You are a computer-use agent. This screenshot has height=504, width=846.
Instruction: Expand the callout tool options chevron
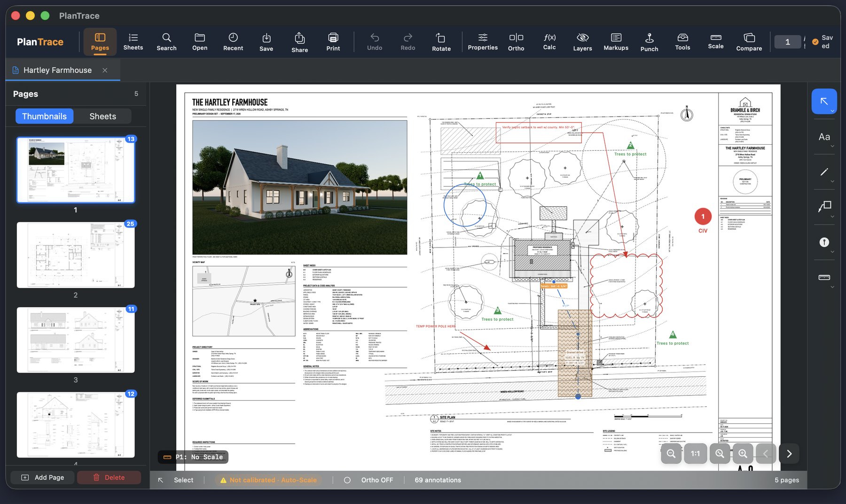pyautogui.click(x=832, y=217)
